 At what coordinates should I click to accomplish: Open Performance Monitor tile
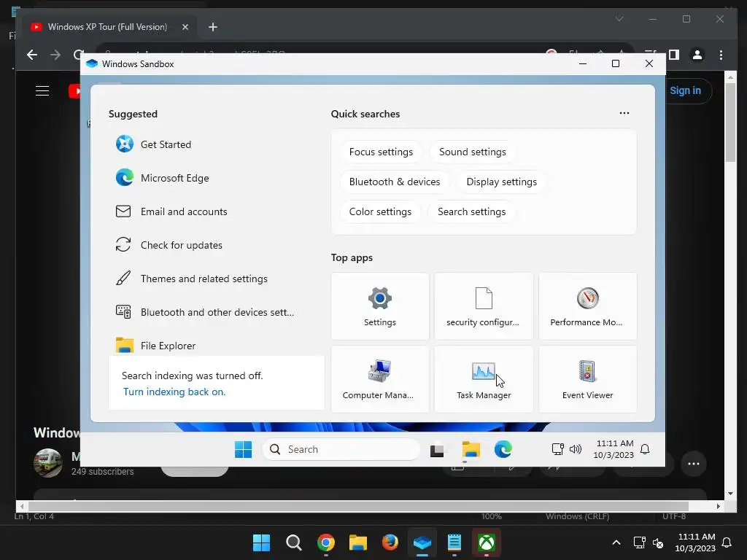(587, 306)
